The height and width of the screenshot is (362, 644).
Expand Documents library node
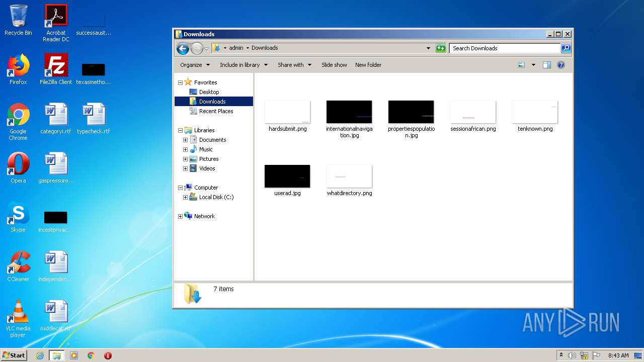pyautogui.click(x=185, y=140)
